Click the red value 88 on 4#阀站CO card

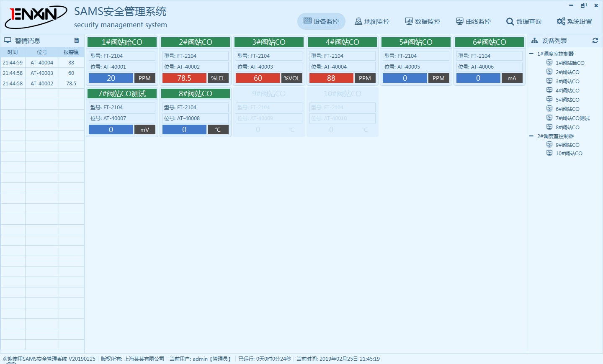[331, 78]
